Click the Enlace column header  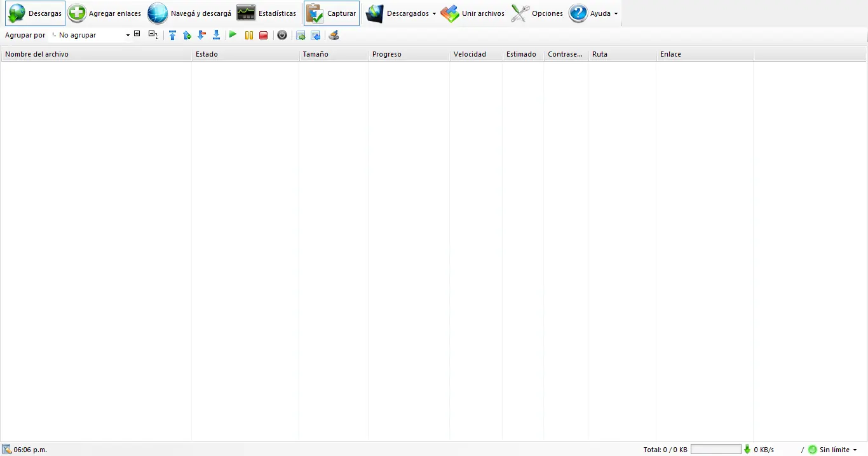(x=705, y=54)
